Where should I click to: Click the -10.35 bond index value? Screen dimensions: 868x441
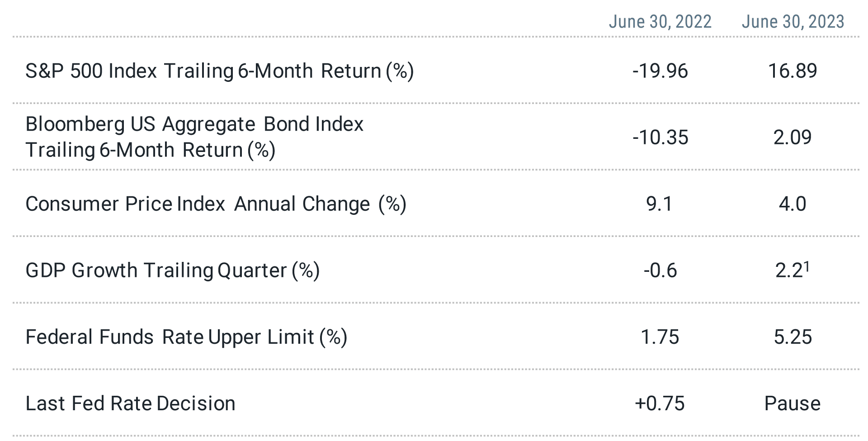click(660, 138)
